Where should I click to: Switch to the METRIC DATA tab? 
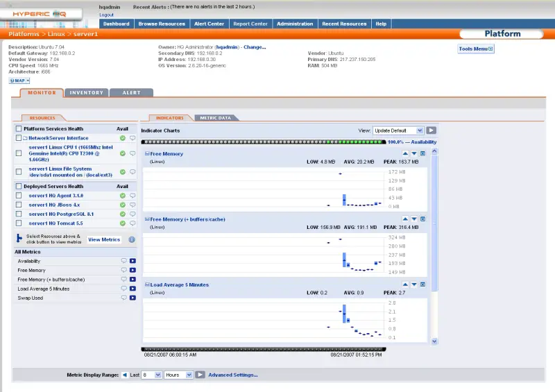click(215, 118)
